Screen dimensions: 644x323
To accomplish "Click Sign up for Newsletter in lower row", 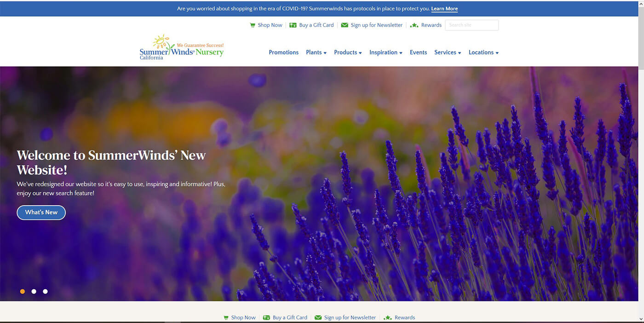I will click(350, 317).
